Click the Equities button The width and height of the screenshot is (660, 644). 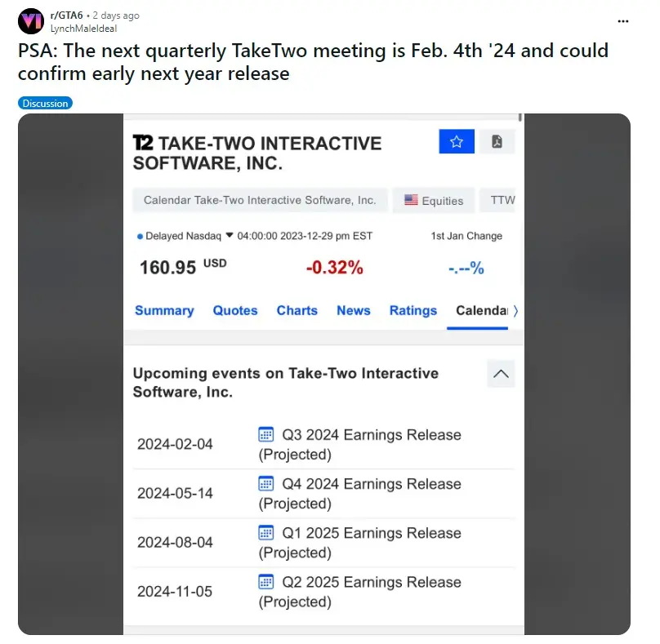(x=433, y=200)
